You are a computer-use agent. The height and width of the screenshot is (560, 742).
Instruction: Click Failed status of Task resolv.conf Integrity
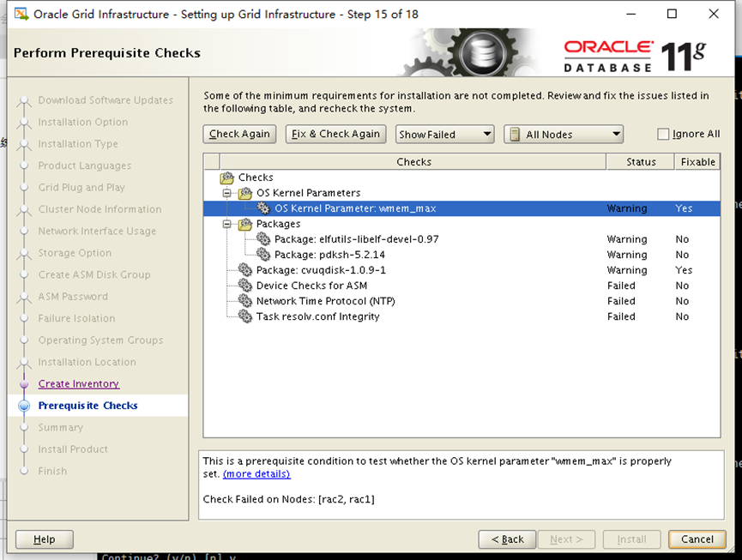coord(621,316)
